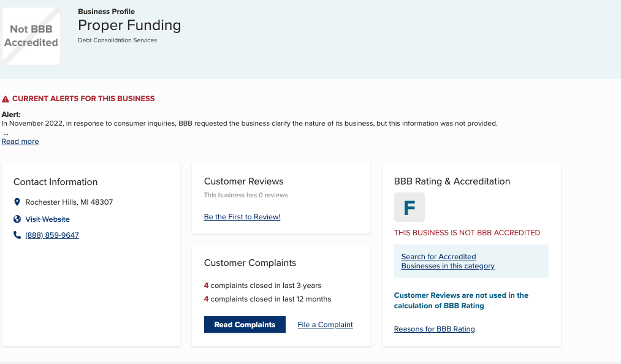Click the Debt Consolidation Services category text

(x=117, y=40)
